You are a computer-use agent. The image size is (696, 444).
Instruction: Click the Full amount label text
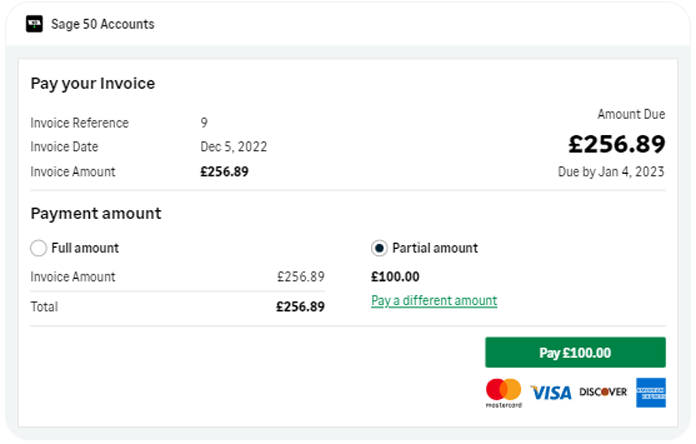pyautogui.click(x=85, y=248)
